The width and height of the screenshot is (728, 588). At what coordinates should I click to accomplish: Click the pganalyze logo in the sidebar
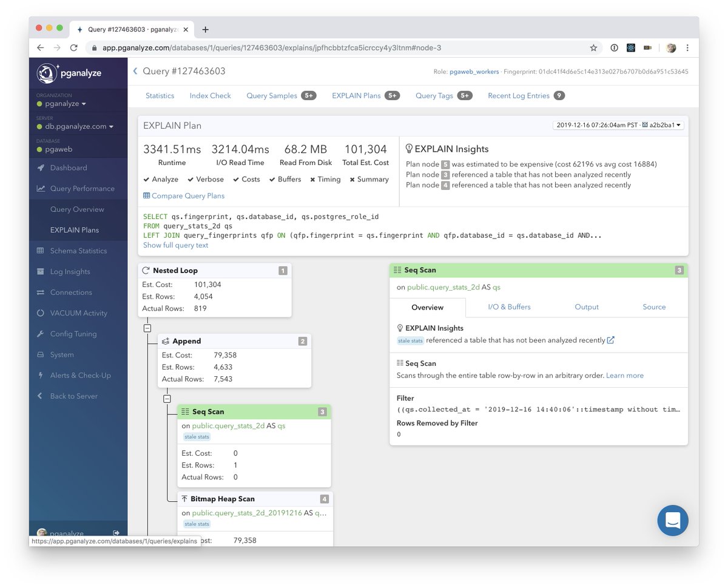click(x=69, y=73)
